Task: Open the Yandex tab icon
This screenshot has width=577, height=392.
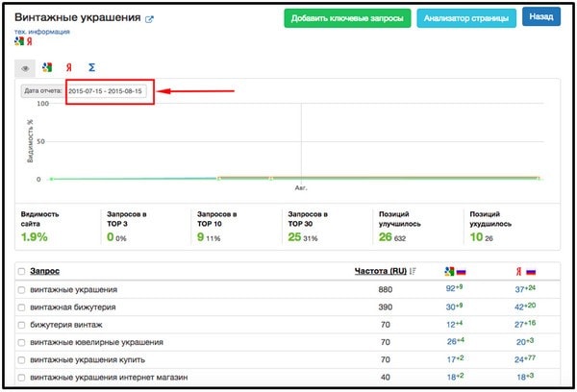Action: coord(69,68)
